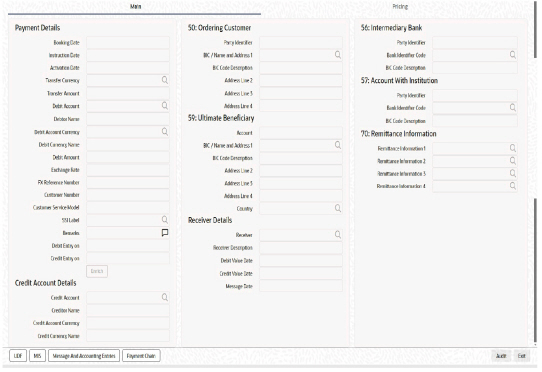Focus the Exchange Rate field

(128, 170)
